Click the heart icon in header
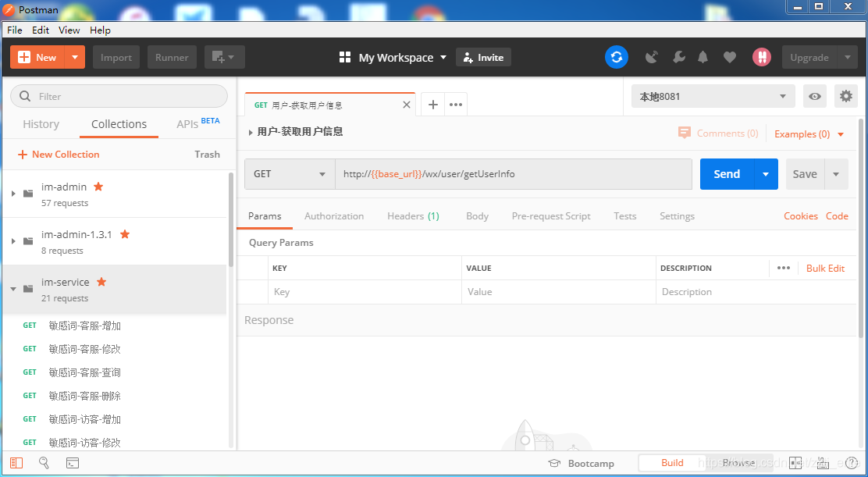The height and width of the screenshot is (477, 868). pyautogui.click(x=730, y=57)
